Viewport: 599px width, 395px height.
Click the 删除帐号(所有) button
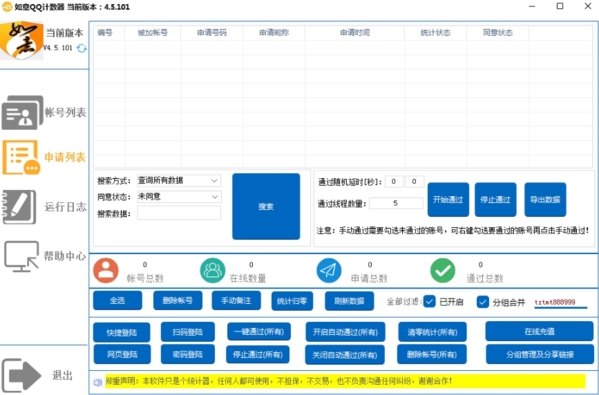click(x=432, y=355)
